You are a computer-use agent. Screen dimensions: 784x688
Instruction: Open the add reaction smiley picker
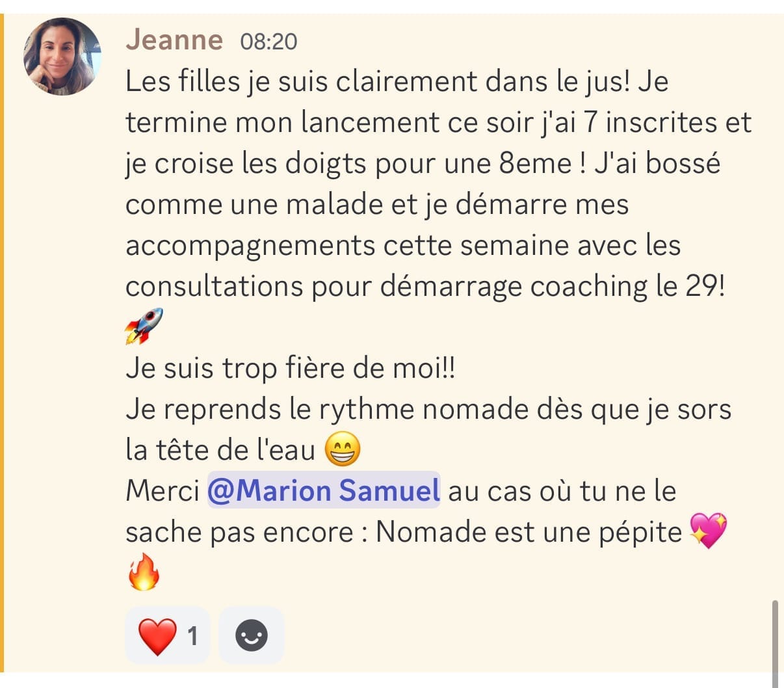pyautogui.click(x=252, y=635)
